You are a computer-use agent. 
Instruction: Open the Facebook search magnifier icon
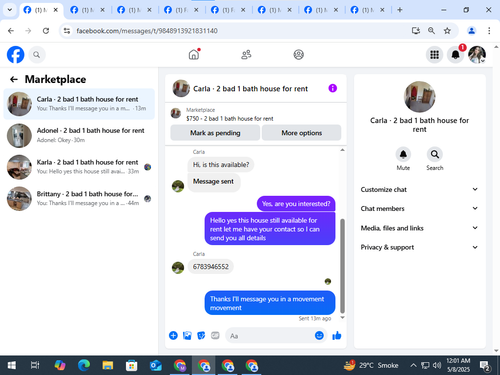click(37, 55)
